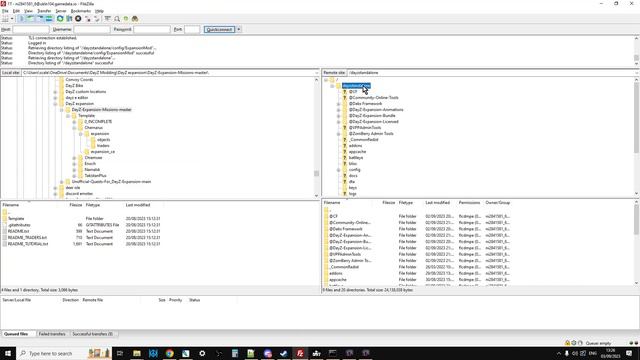
Task: Refresh file and folder lists
Action: (60, 19)
